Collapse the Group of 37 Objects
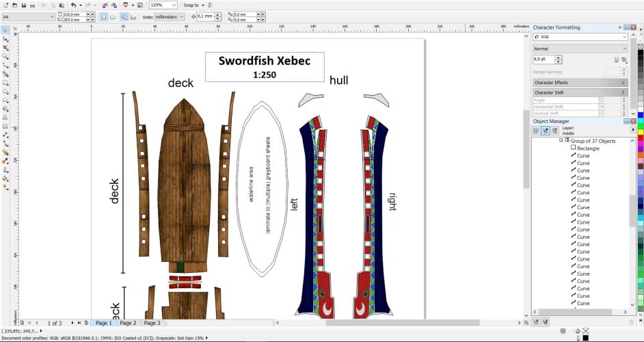 tap(561, 140)
